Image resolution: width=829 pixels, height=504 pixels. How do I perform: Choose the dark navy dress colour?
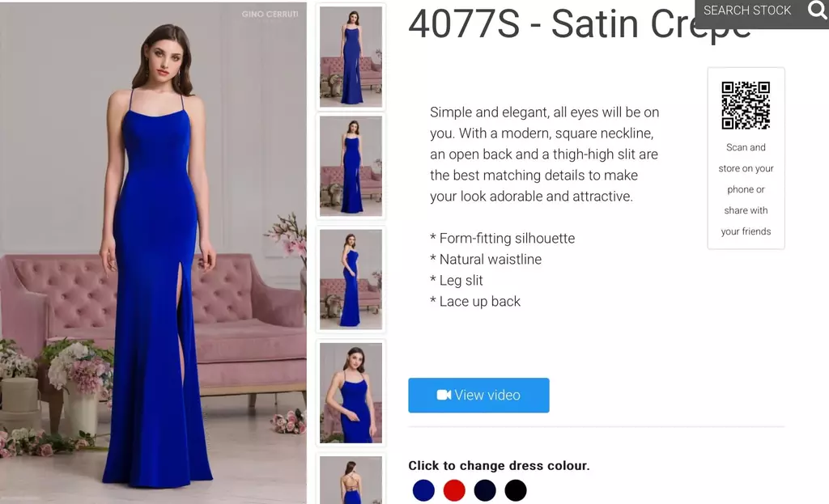click(485, 490)
